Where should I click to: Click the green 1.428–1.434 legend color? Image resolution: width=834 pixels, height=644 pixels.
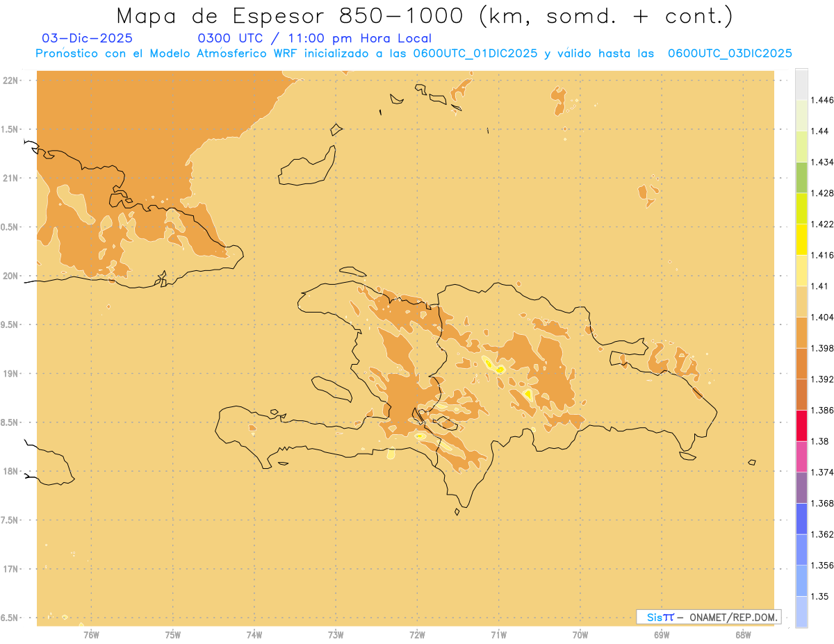801,177
